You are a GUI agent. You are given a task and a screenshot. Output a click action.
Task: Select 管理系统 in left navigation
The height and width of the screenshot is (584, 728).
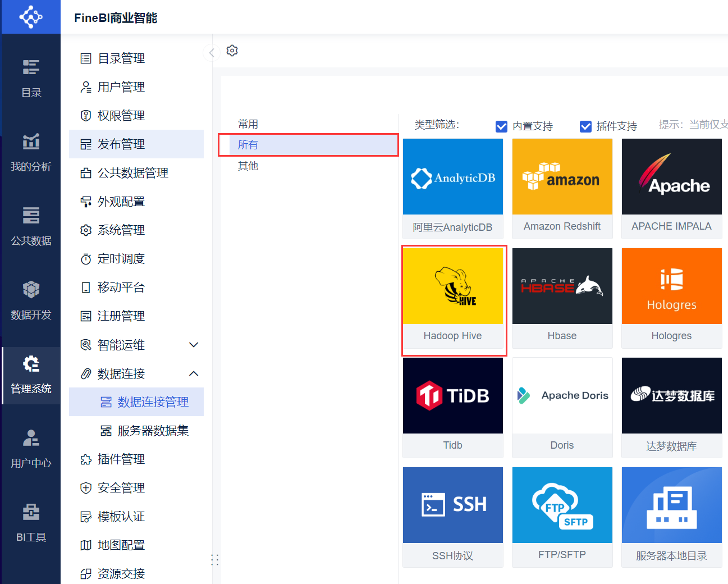click(x=31, y=375)
